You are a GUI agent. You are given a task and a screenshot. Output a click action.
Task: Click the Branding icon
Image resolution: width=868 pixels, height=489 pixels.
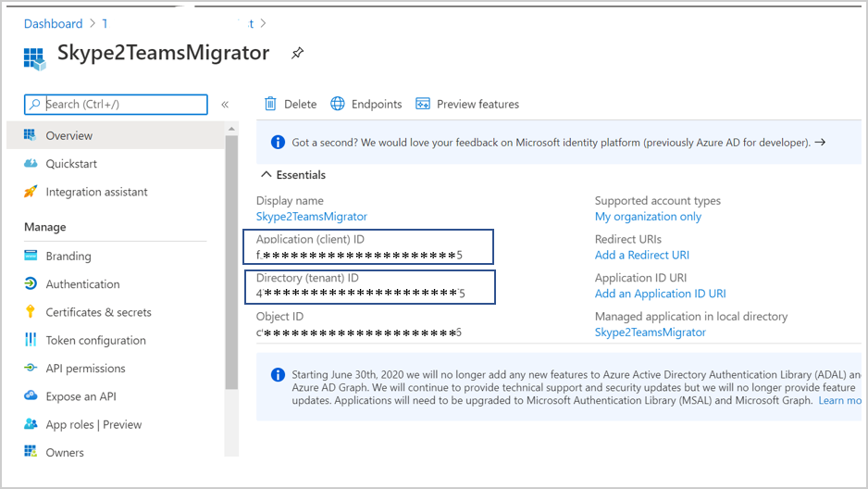click(x=31, y=256)
